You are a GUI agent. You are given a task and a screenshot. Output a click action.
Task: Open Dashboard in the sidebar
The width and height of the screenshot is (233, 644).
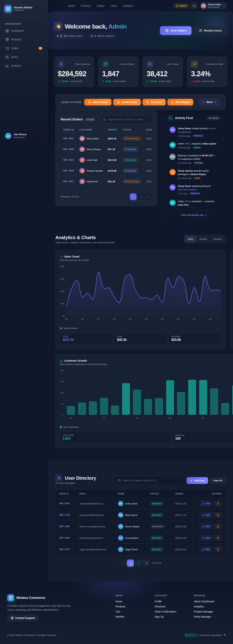pos(24,31)
